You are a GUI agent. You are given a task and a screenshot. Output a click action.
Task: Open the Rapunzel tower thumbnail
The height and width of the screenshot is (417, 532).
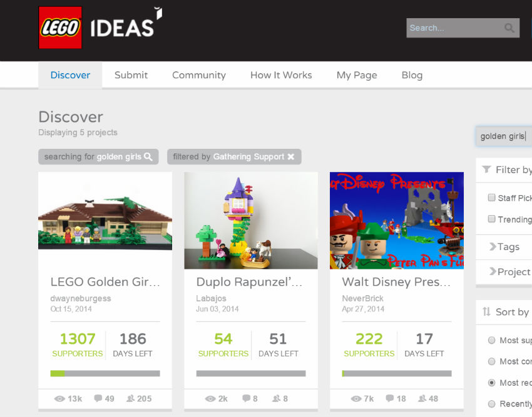251,220
